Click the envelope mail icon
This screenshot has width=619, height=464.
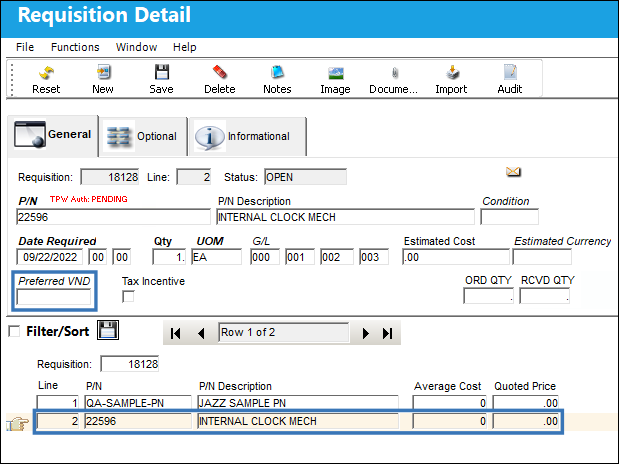coord(513,172)
